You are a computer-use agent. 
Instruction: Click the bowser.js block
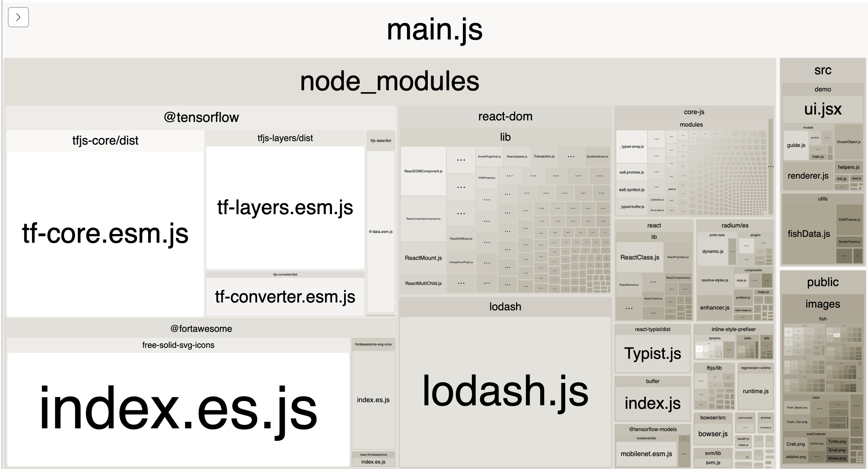coord(713,434)
